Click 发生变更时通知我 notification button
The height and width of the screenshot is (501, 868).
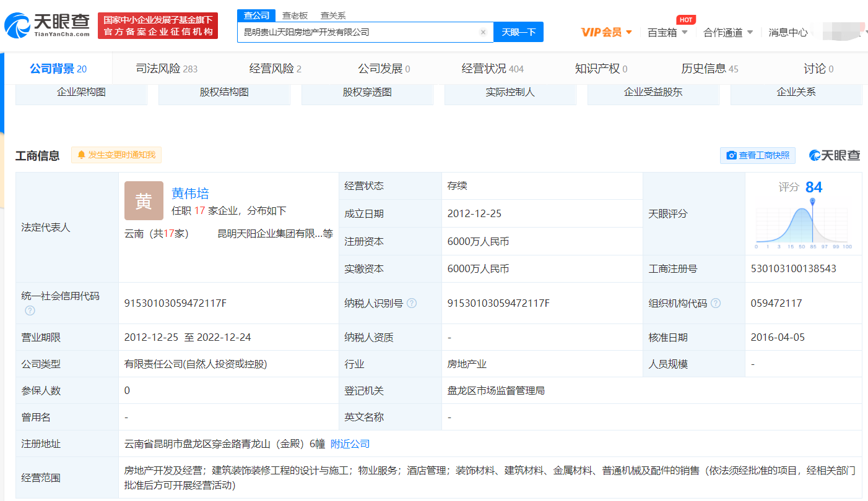[x=116, y=155]
